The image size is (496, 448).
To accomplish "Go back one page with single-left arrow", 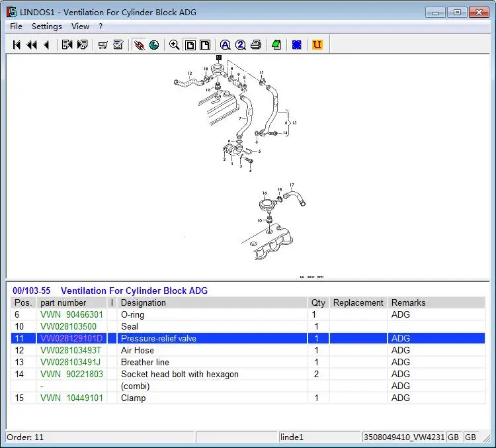I will (x=46, y=45).
